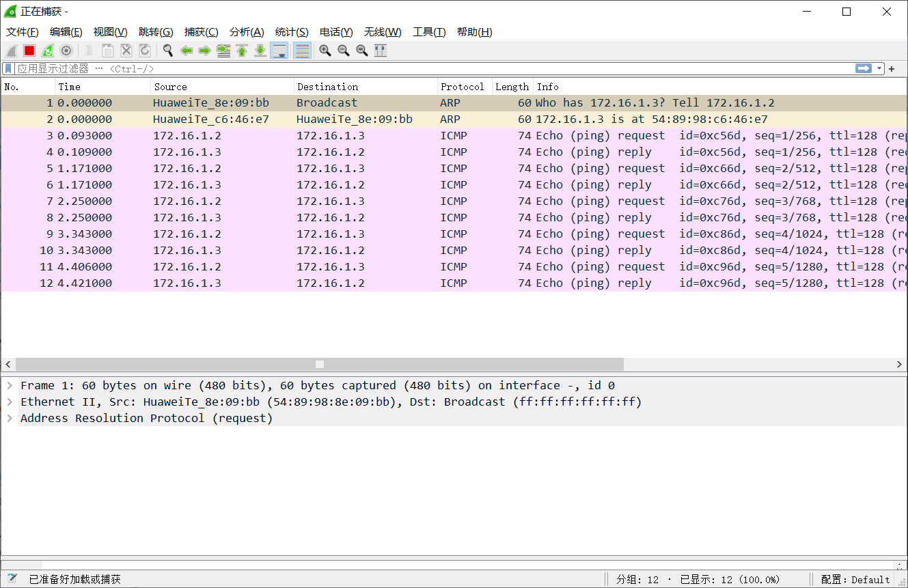Sort by the Destination column header

tap(366, 87)
